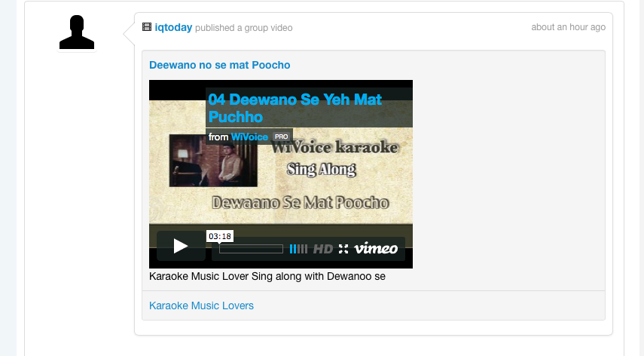Click the 'Dewaano Se Mat Poocho' video caption
The image size is (644, 356).
301,203
